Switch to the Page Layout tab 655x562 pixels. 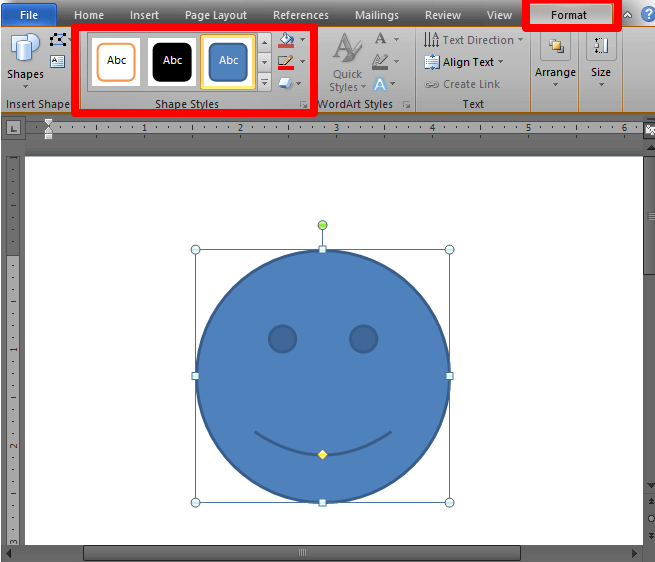216,15
